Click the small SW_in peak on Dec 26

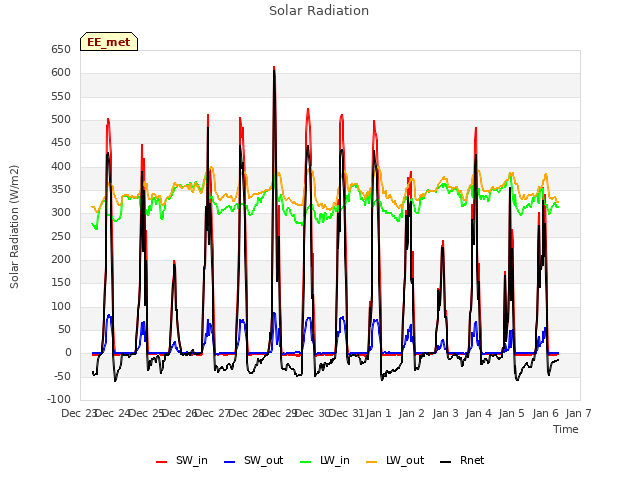click(174, 262)
